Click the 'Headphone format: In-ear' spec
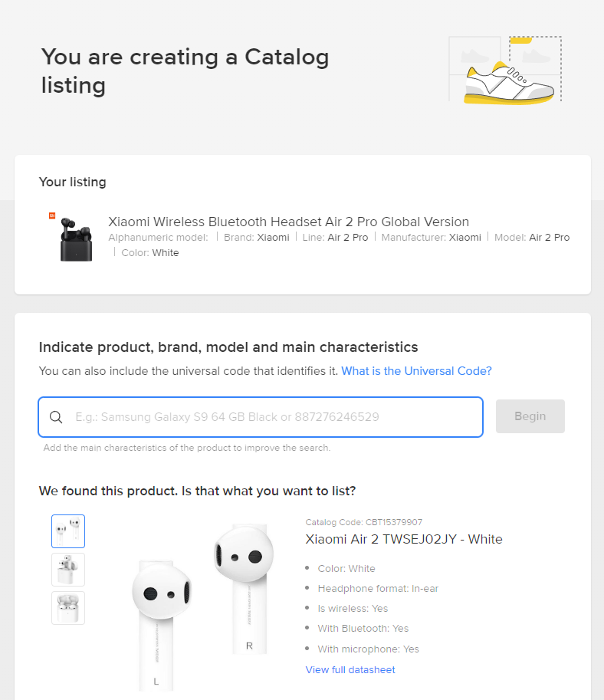Viewport: 604px width, 700px height. [378, 589]
